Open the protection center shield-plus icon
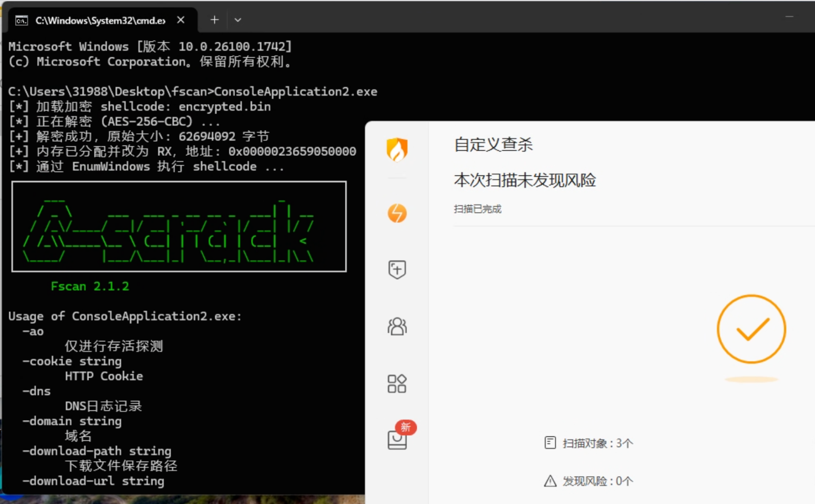Screen dimensions: 815x504 [397, 269]
